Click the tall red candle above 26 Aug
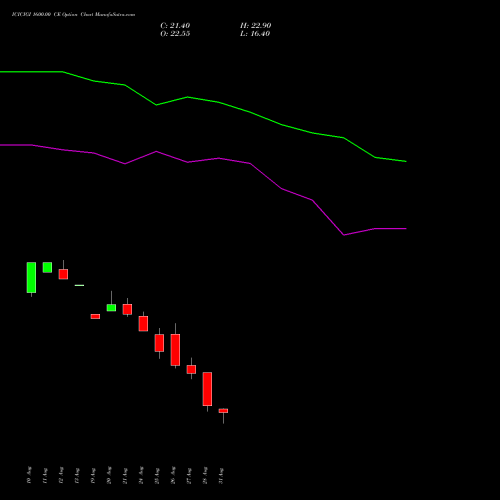Screen dimensions: 500x500 (x=175, y=350)
